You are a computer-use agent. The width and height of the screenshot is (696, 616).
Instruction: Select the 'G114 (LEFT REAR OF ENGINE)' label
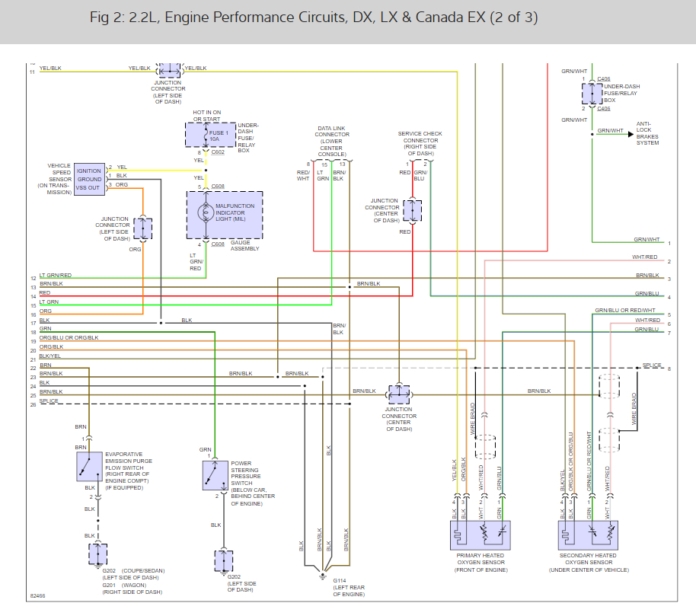(x=349, y=587)
